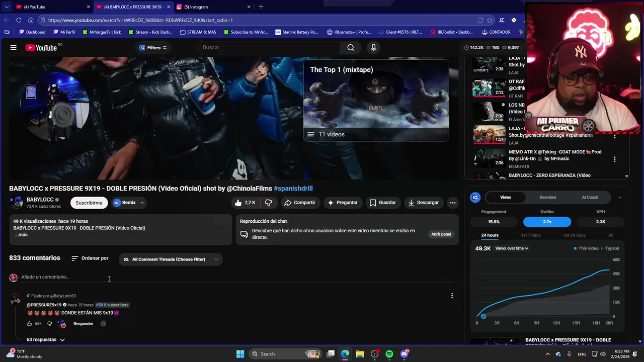Screen dimensions: 644x362
Task: Download video using Descargar
Action: click(423, 203)
